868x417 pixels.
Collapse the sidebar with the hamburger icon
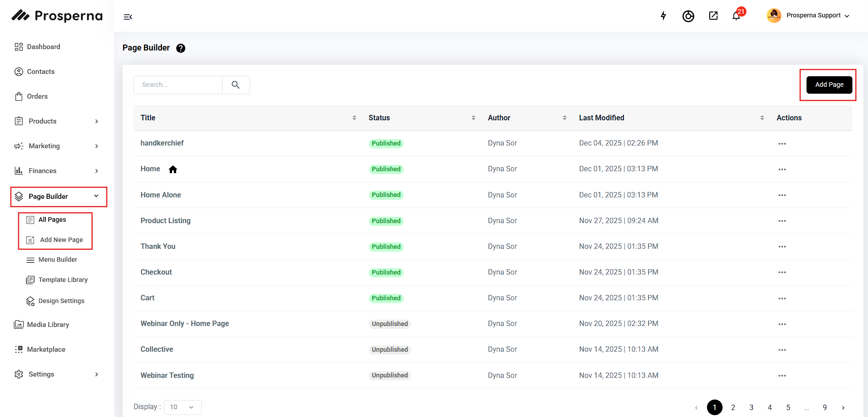128,17
